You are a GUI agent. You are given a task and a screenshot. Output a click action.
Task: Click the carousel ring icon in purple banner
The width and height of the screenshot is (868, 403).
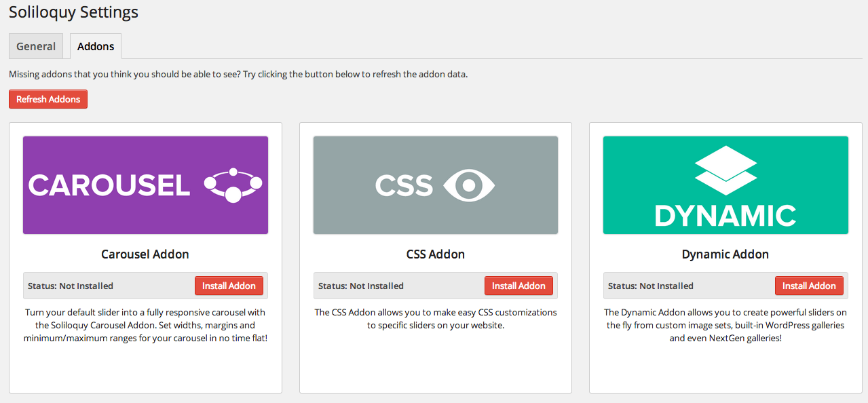(x=233, y=185)
